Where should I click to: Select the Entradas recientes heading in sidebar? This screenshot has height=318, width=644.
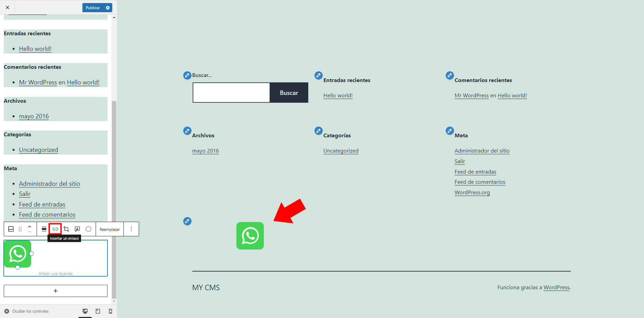pyautogui.click(x=27, y=34)
